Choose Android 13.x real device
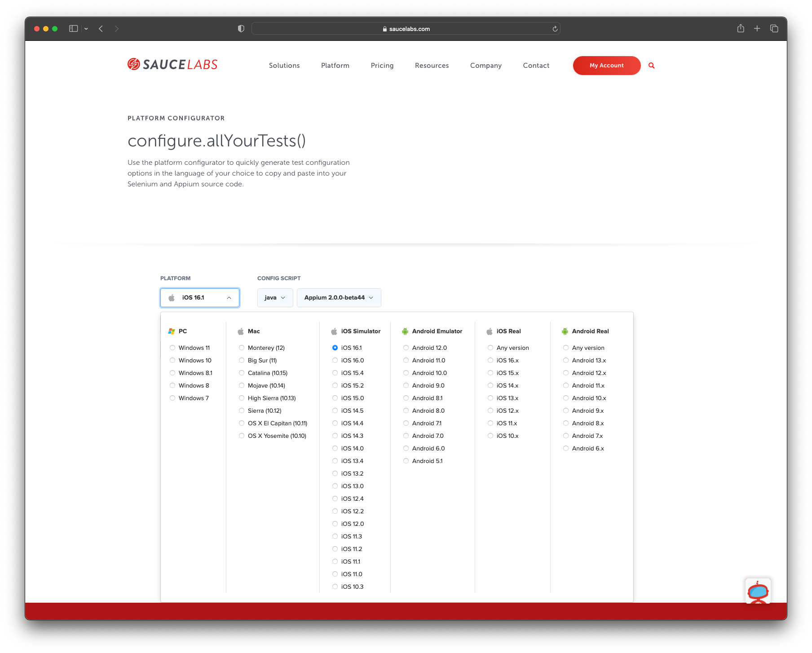Image resolution: width=812 pixels, height=653 pixels. [x=585, y=361]
